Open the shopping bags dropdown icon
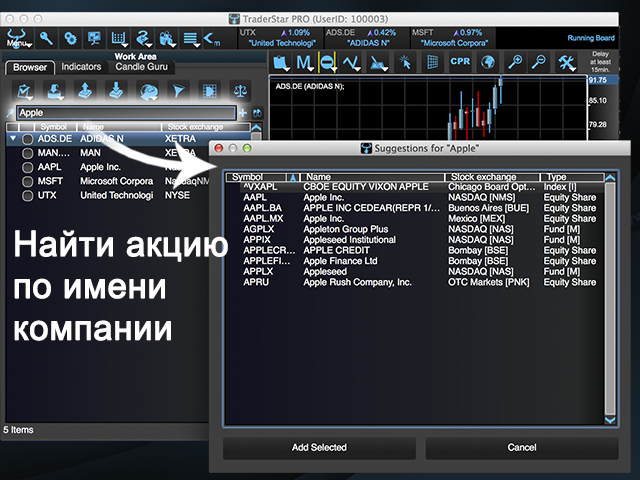The height and width of the screenshot is (480, 640). point(167,38)
